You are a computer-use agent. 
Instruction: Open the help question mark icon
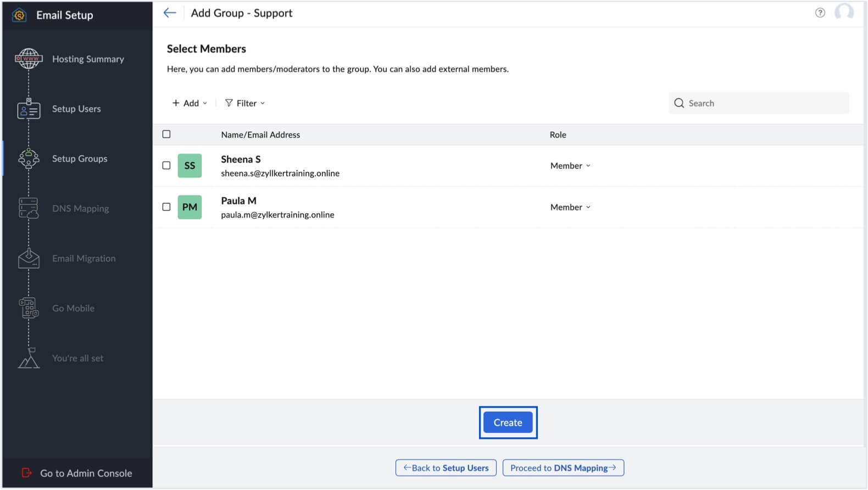820,13
